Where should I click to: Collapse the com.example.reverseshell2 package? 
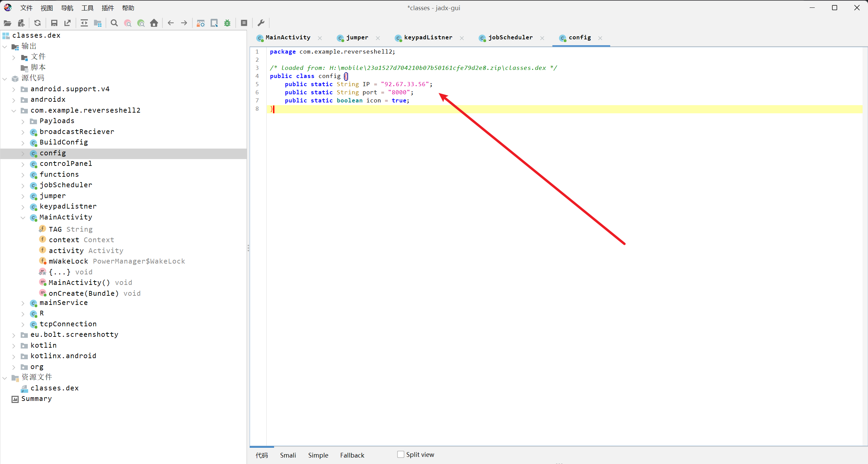click(x=14, y=111)
